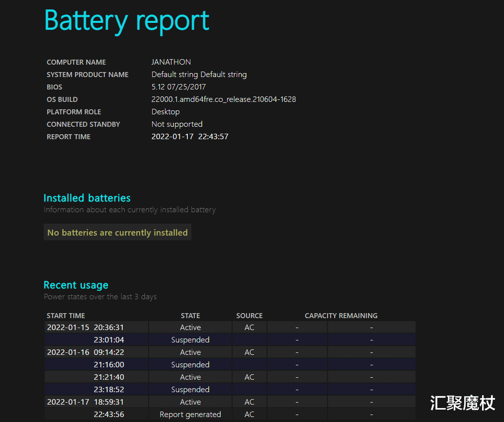Click AC source in 21:21:40 row
This screenshot has height=422, width=504.
[250, 377]
